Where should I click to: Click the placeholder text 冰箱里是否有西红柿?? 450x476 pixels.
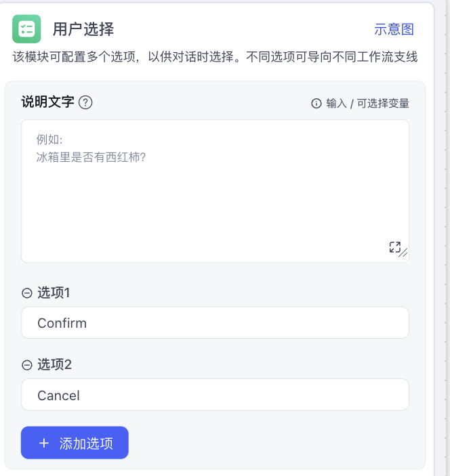(x=91, y=157)
